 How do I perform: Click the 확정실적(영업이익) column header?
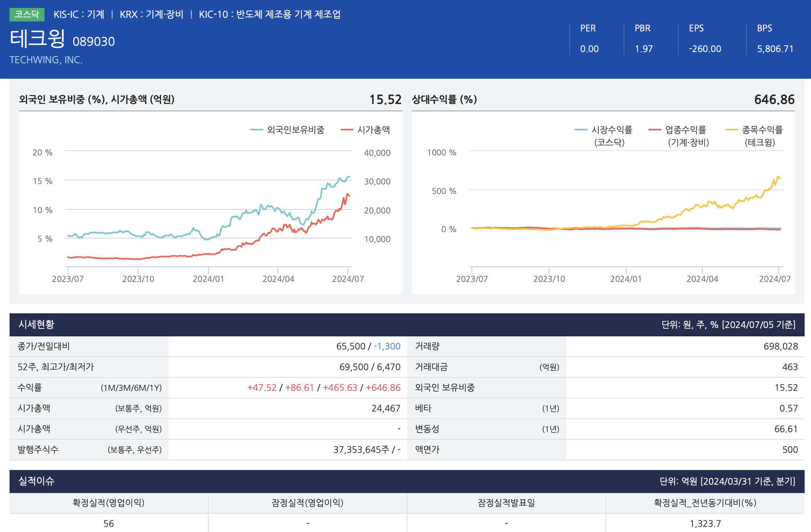(x=109, y=503)
